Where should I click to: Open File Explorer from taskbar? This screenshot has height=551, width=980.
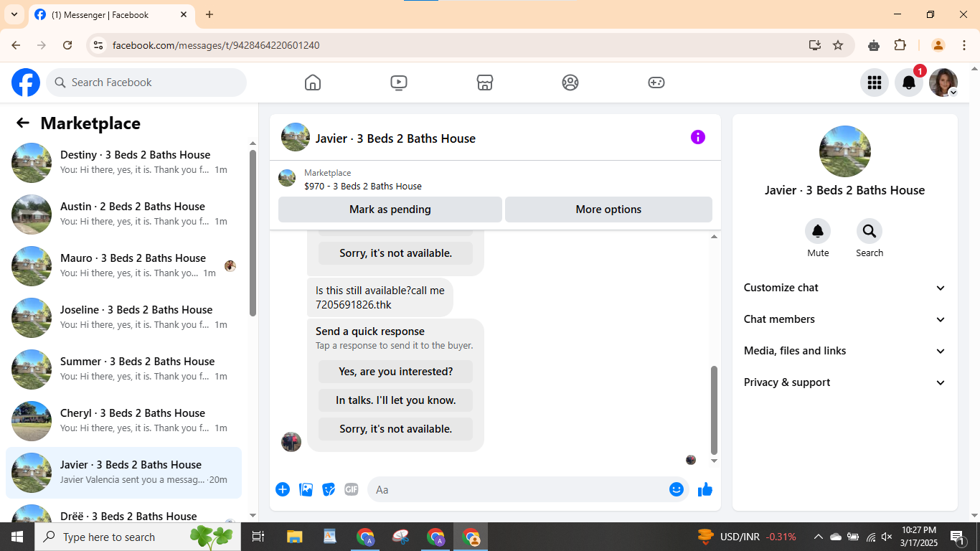(x=294, y=537)
